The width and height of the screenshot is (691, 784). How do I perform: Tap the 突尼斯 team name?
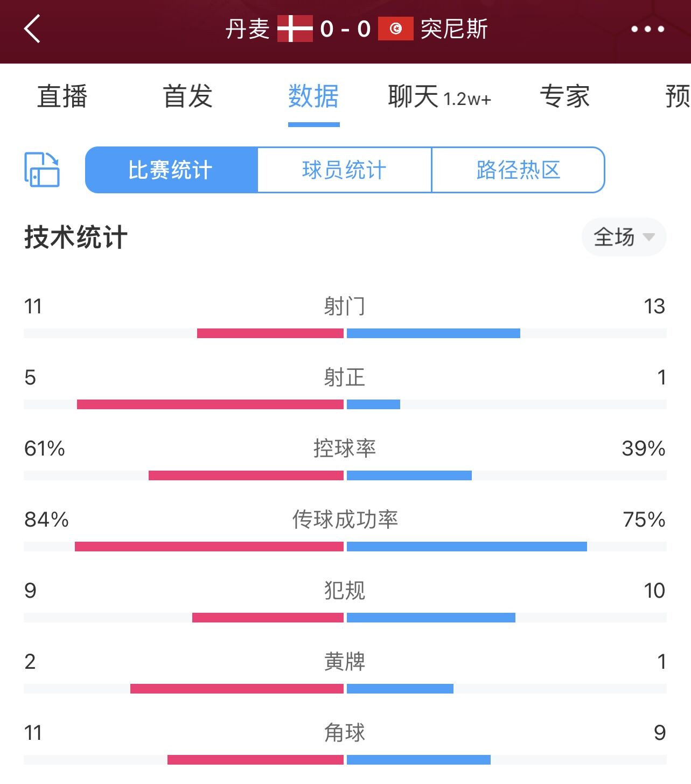pos(454,29)
